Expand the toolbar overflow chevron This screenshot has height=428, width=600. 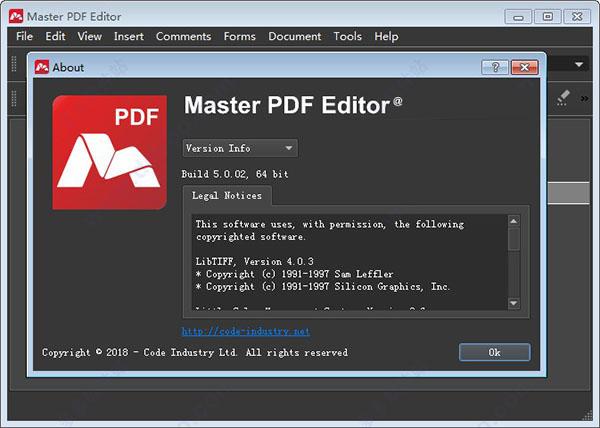584,99
